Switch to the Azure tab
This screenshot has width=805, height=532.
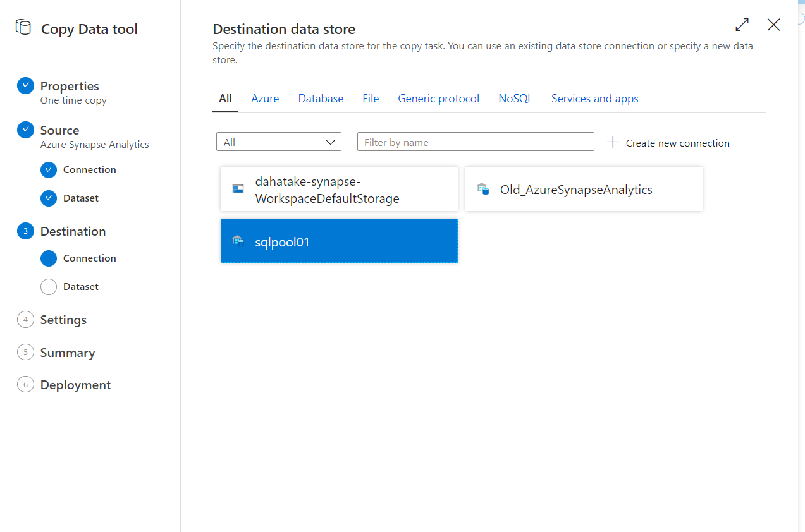pyautogui.click(x=265, y=99)
